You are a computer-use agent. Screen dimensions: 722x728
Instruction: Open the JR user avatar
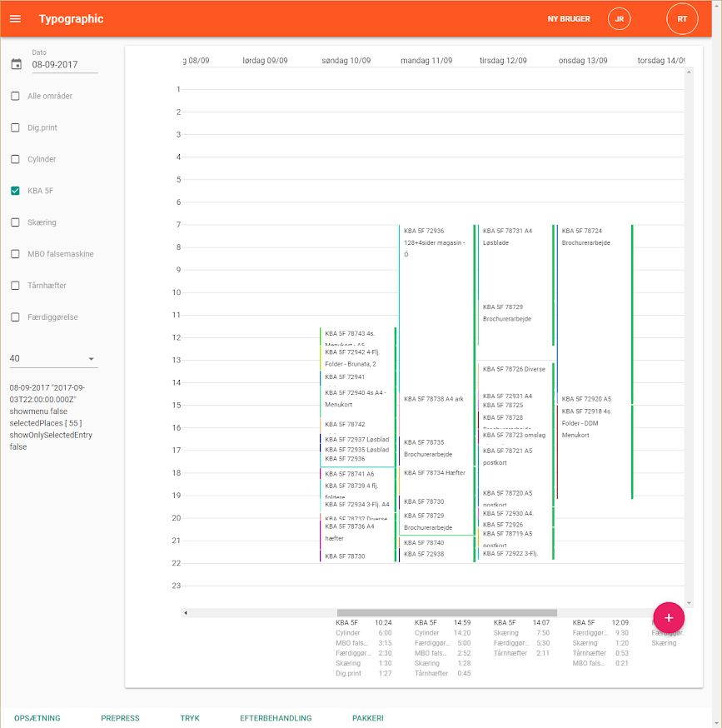[x=619, y=19]
